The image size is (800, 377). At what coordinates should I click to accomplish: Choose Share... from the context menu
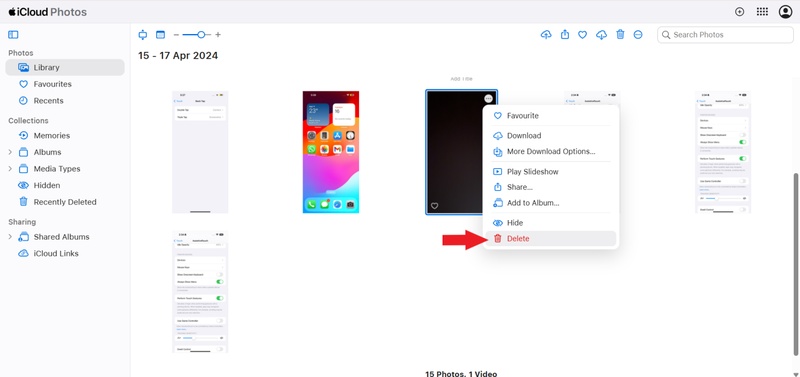pos(551,187)
